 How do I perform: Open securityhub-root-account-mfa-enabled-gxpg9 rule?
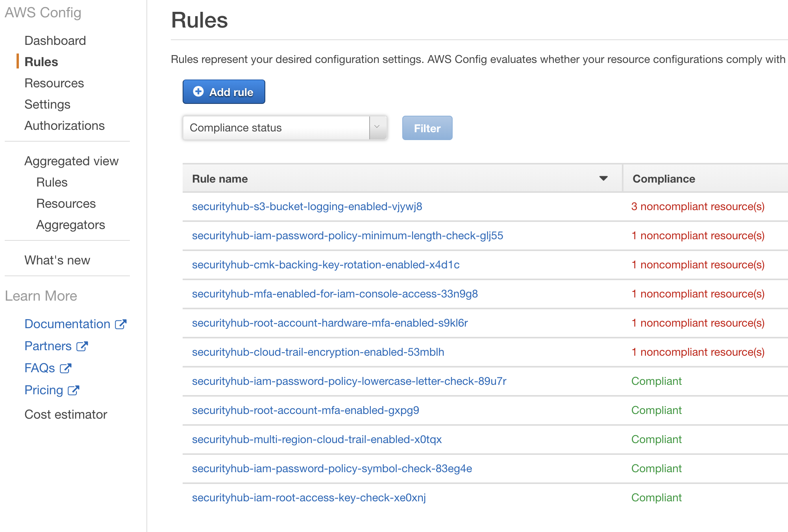click(x=305, y=410)
